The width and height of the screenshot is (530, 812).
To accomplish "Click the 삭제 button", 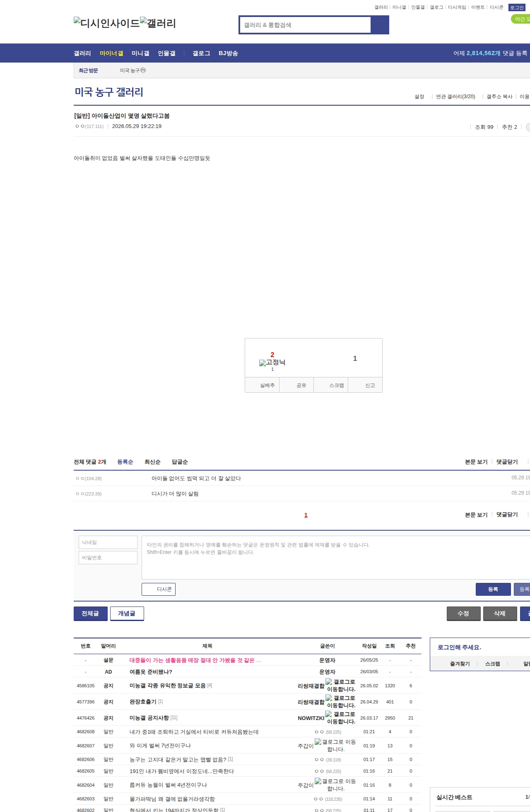I will pyautogui.click(x=500, y=614).
